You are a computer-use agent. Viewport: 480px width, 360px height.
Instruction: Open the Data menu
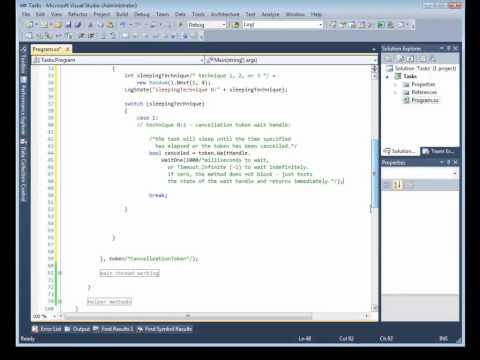[180, 14]
